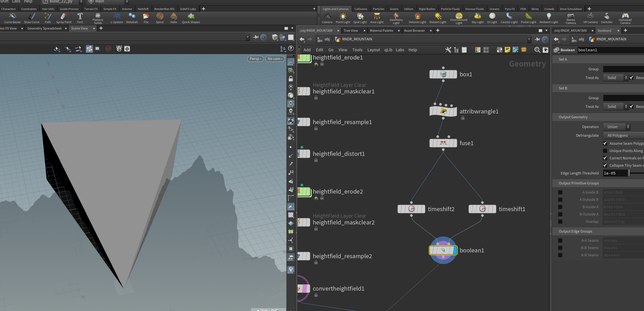Open the Operation Union dropdown
The height and width of the screenshot is (311, 644).
pos(616,127)
